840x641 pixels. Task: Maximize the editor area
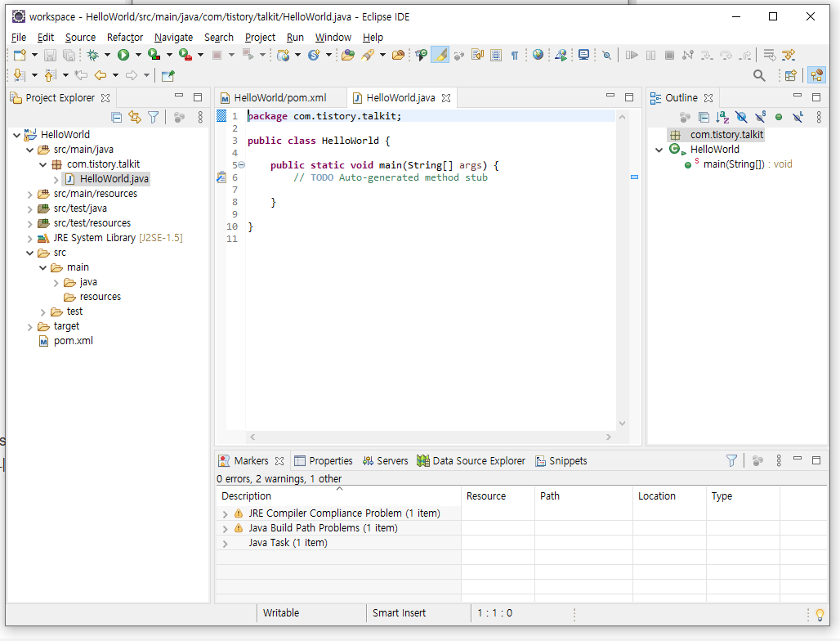(629, 97)
